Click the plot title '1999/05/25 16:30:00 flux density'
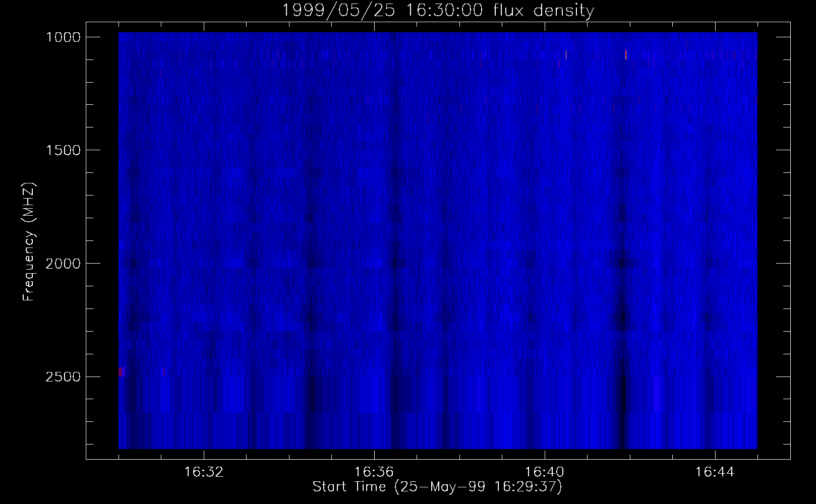 coord(438,11)
